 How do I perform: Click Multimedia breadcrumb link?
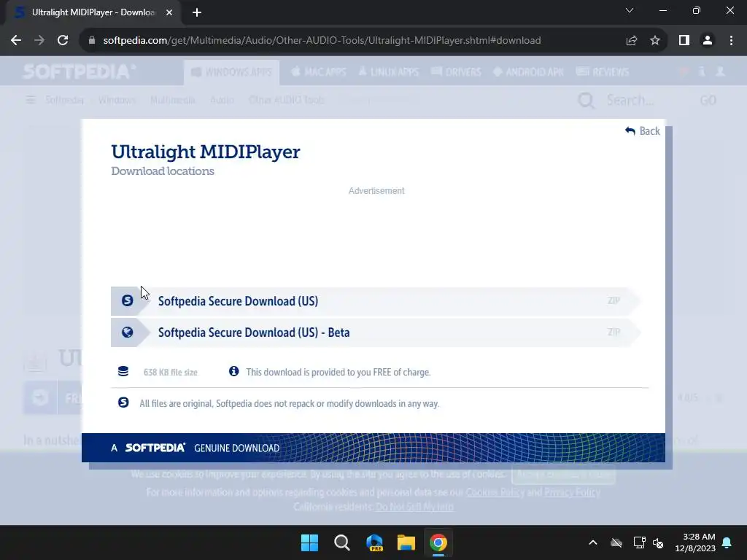pyautogui.click(x=172, y=100)
